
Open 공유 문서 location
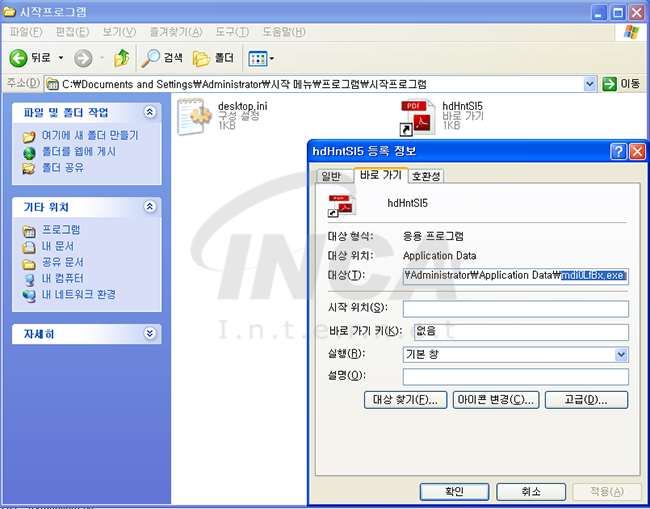tap(63, 262)
